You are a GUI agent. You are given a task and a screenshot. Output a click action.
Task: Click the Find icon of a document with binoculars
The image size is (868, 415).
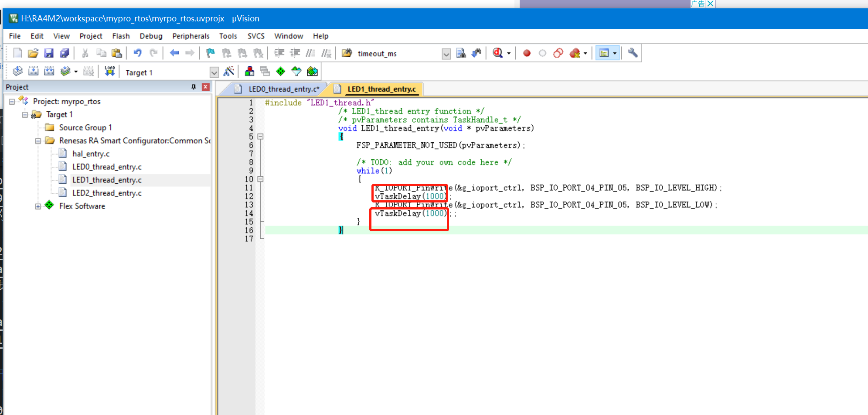coord(461,53)
